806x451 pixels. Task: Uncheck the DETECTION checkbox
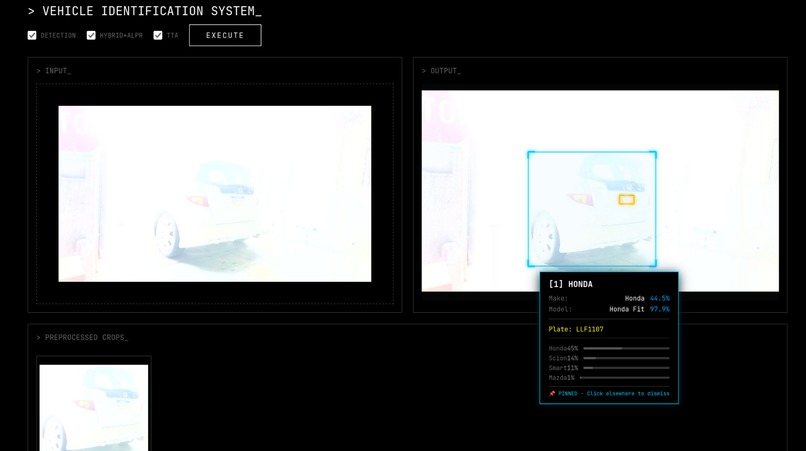(32, 35)
